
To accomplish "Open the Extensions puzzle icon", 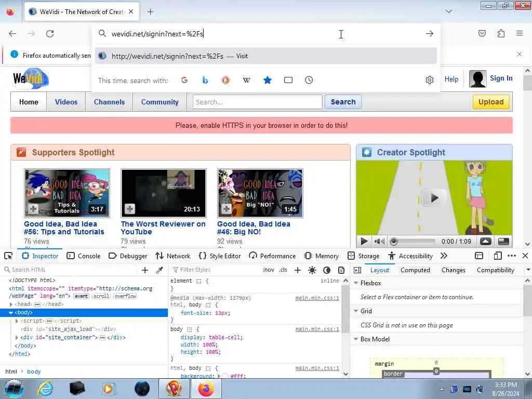I will [501, 33].
